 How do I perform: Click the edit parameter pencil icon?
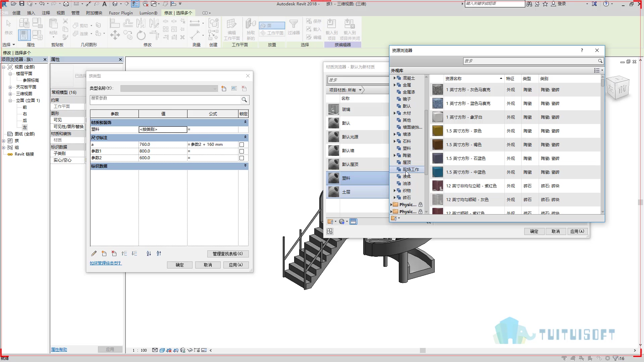pos(94,253)
